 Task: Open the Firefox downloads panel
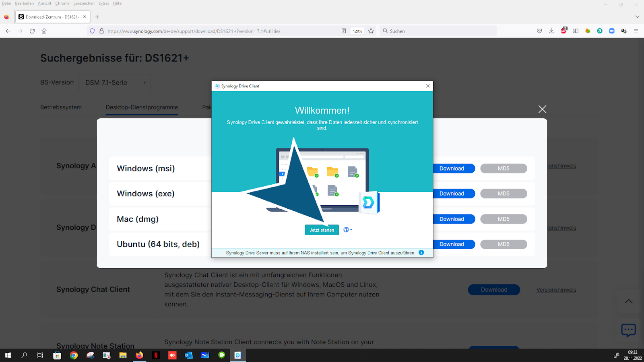click(551, 31)
